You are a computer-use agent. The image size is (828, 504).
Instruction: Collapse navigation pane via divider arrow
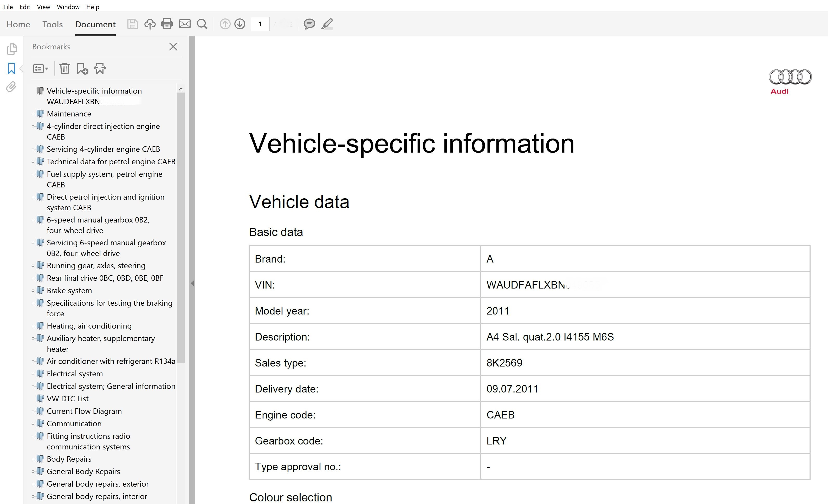click(x=192, y=283)
